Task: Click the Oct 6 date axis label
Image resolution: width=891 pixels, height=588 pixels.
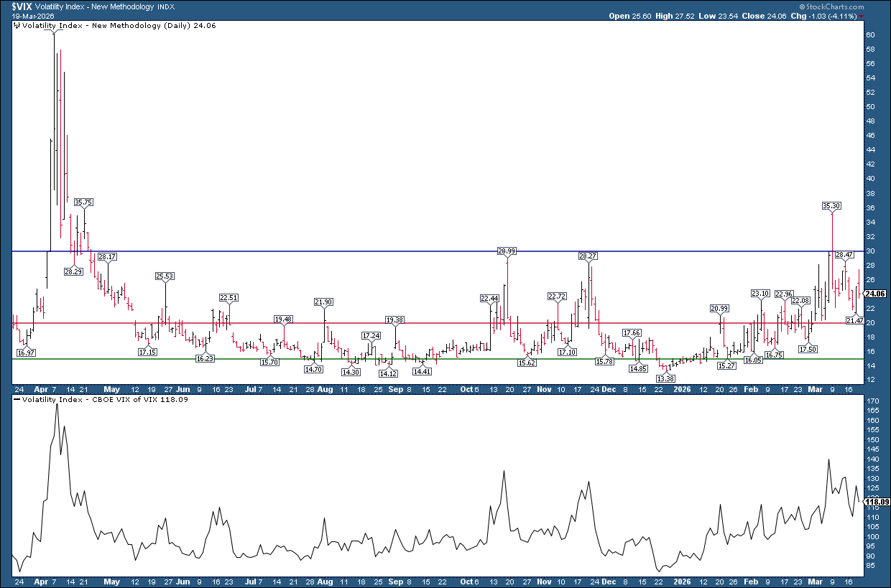Action: (x=468, y=389)
